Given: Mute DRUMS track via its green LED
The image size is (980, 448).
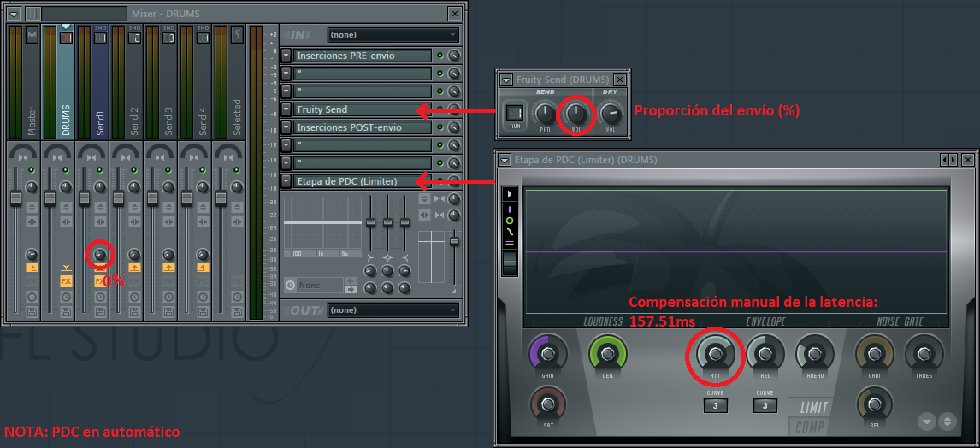Looking at the screenshot, I should [x=66, y=171].
